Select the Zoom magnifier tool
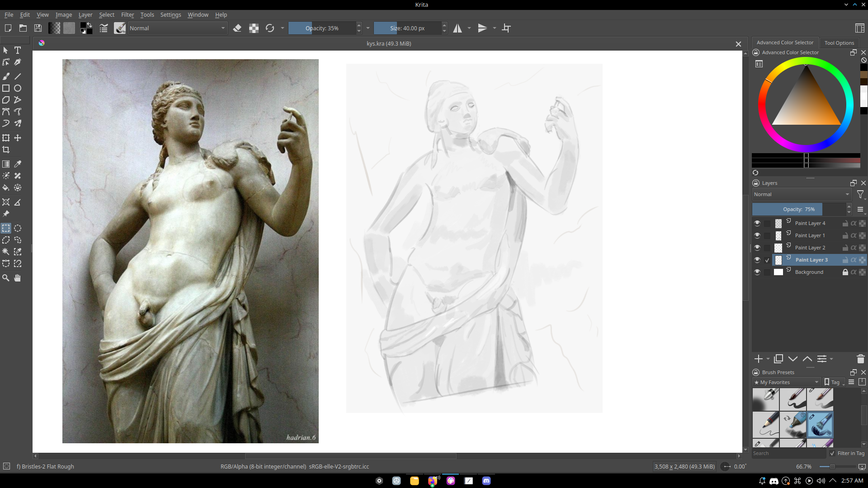 6,278
